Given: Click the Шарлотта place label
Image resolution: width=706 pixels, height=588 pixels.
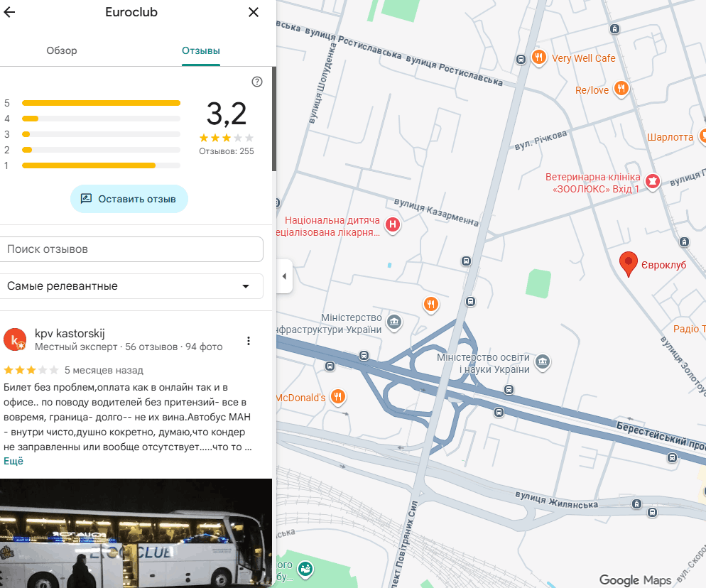Looking at the screenshot, I should (670, 137).
